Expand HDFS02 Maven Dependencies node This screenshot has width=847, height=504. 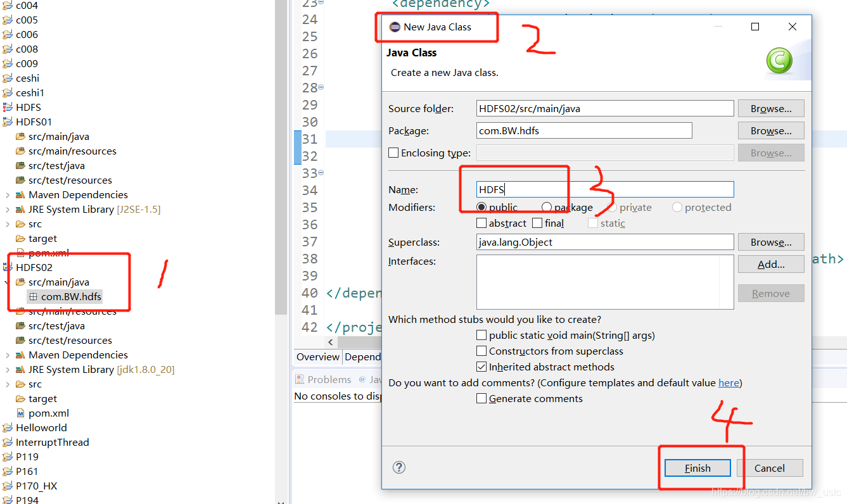(x=8, y=355)
